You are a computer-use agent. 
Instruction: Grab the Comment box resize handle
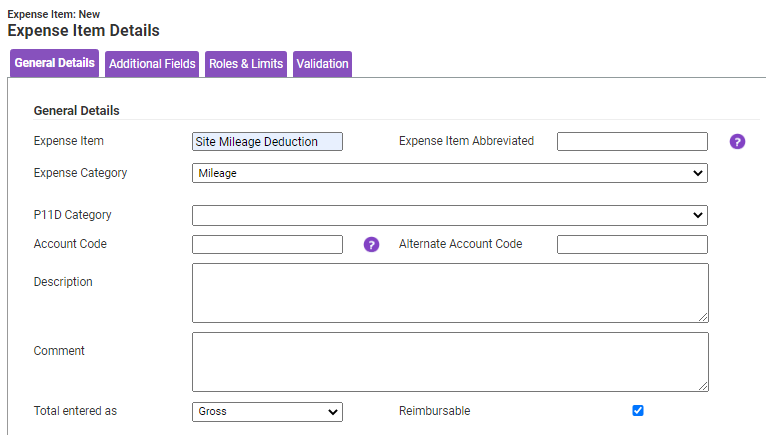[x=703, y=386]
